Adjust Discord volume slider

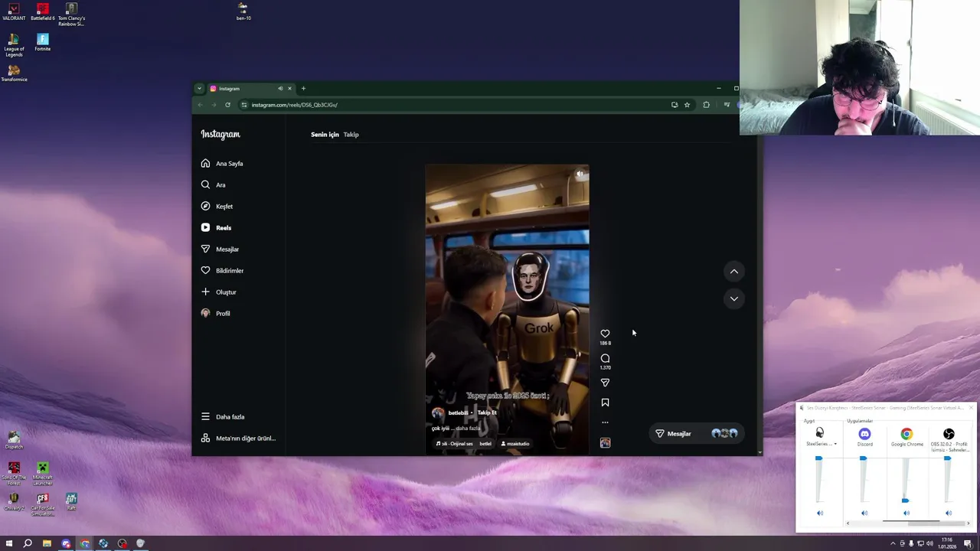point(863,458)
